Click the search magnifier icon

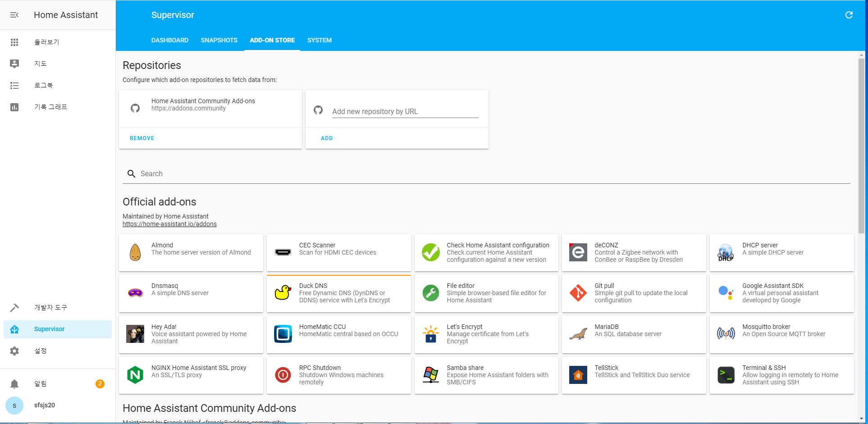(131, 173)
